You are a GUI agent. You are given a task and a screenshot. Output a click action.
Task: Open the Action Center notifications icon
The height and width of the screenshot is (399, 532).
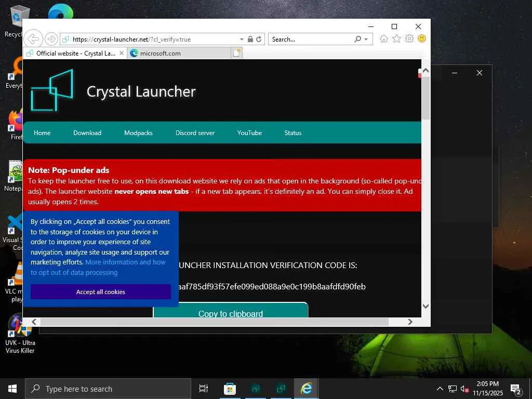pos(516,389)
